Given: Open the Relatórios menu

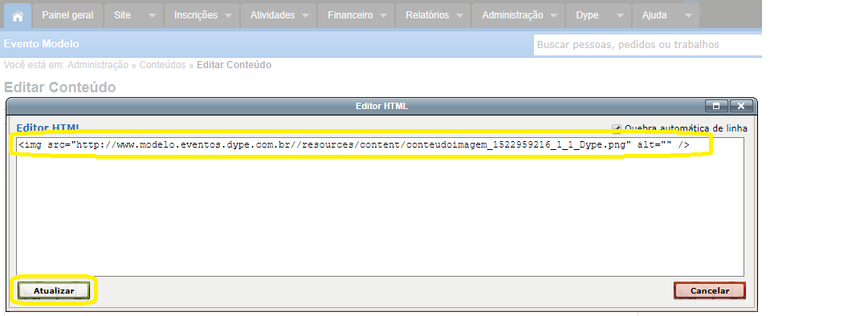Looking at the screenshot, I should click(x=427, y=15).
